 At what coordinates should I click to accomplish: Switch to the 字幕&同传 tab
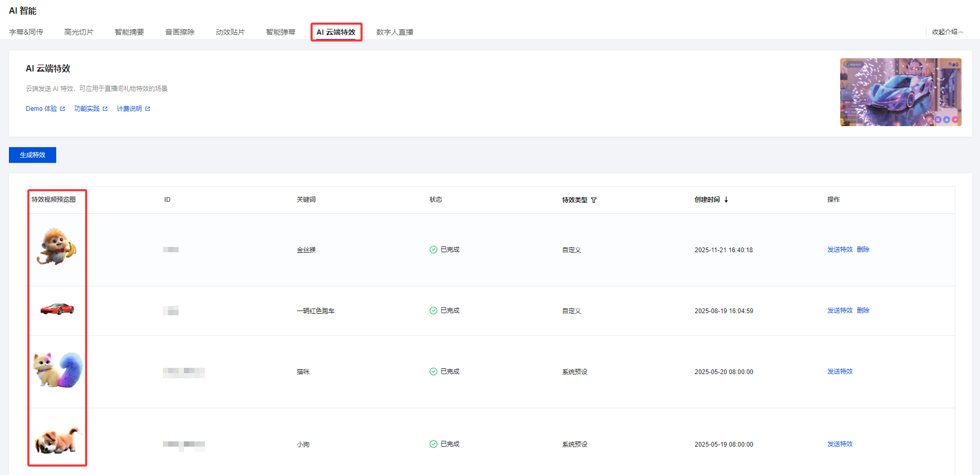pyautogui.click(x=26, y=32)
